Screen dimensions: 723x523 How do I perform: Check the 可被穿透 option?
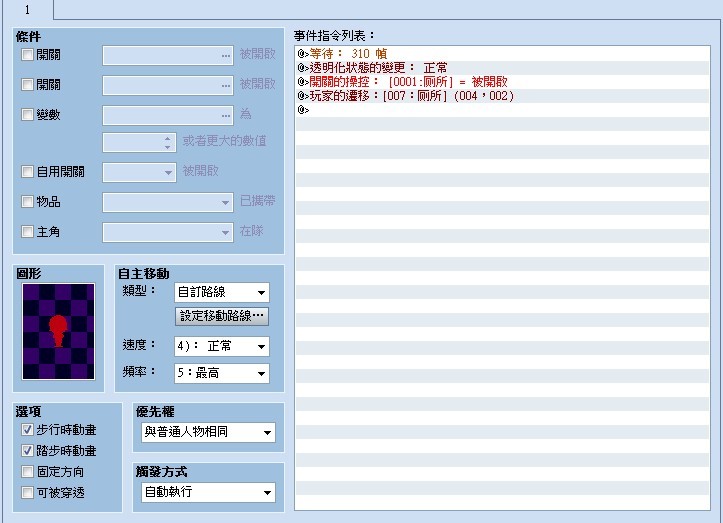coord(27,493)
